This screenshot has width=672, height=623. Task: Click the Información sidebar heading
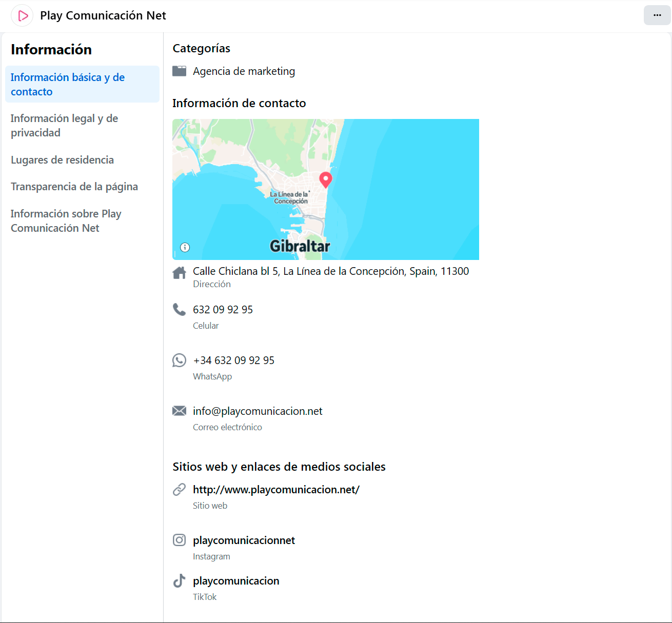point(51,50)
